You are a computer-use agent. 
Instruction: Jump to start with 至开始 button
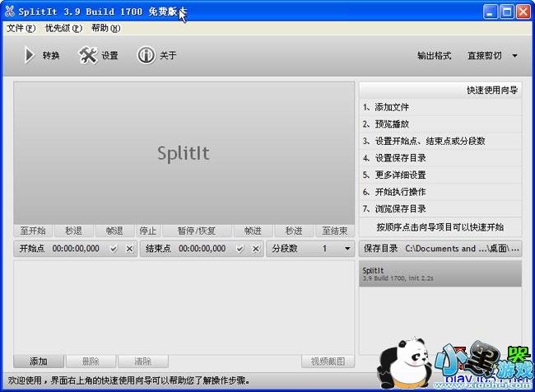tap(33, 231)
